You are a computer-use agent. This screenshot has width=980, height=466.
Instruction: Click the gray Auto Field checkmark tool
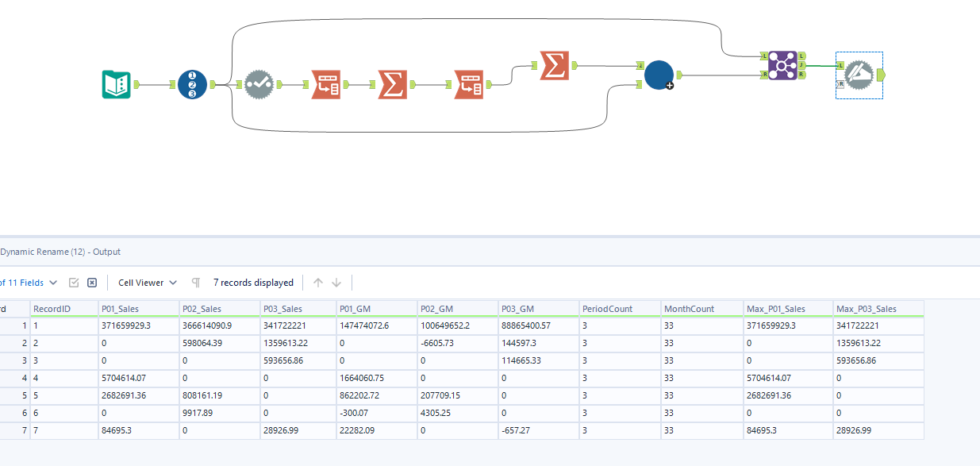pyautogui.click(x=259, y=84)
